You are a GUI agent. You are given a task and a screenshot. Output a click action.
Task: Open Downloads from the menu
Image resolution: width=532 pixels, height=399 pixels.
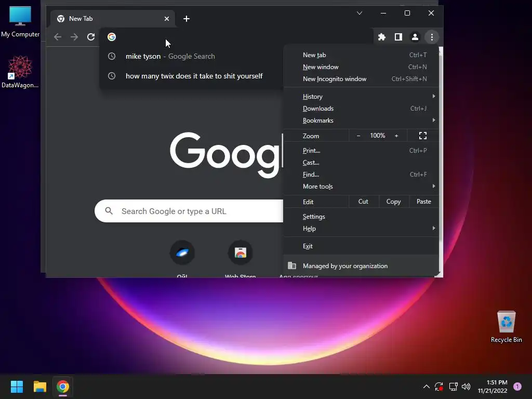click(361, 109)
